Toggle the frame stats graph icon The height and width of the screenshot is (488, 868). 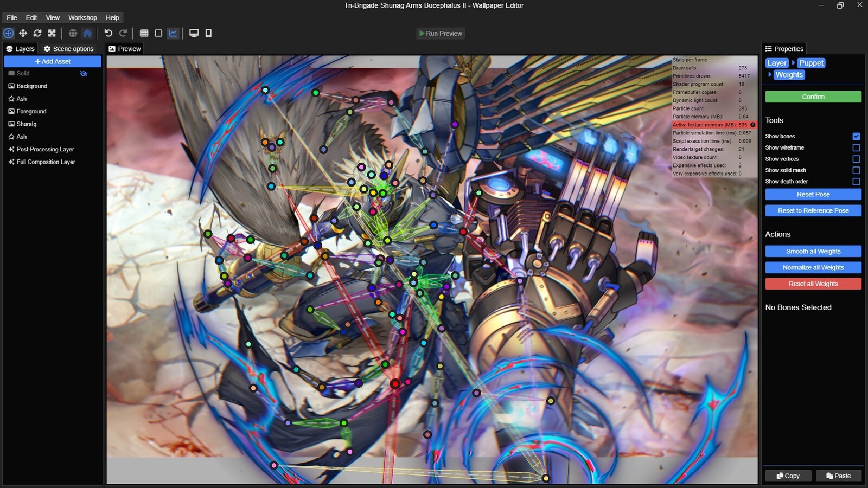tap(173, 33)
